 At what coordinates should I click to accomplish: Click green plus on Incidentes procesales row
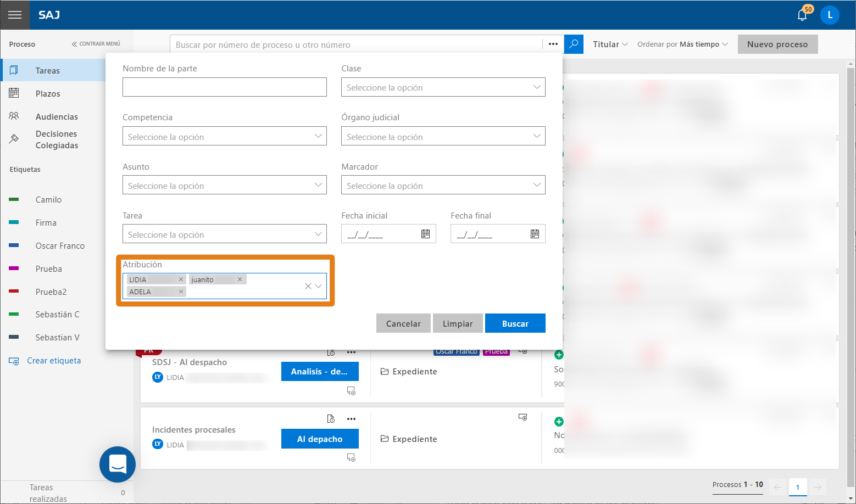click(559, 422)
